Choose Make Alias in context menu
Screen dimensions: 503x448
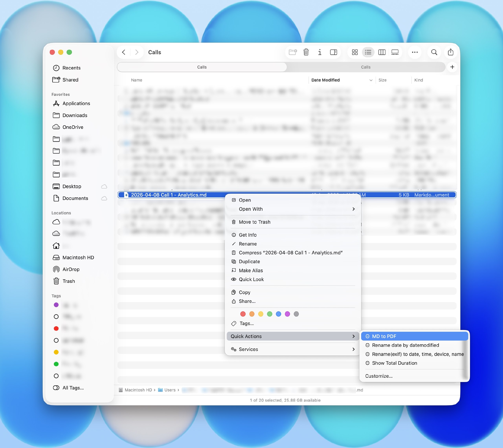293,270
